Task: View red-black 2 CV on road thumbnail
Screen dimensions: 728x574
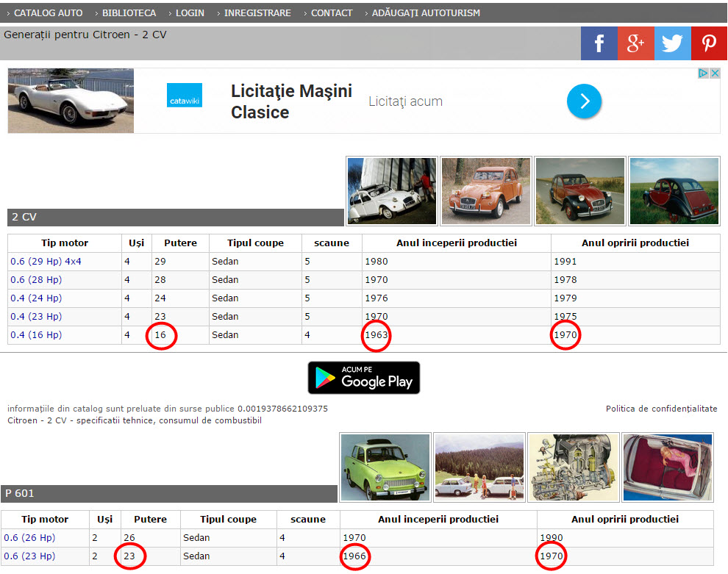Action: 580,191
